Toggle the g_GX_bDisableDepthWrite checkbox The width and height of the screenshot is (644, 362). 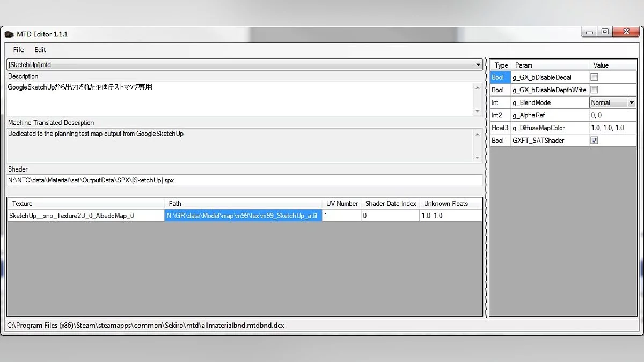pyautogui.click(x=594, y=90)
